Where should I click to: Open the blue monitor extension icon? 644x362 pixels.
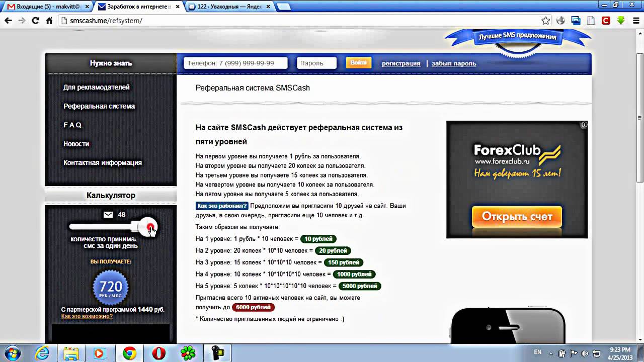(576, 21)
